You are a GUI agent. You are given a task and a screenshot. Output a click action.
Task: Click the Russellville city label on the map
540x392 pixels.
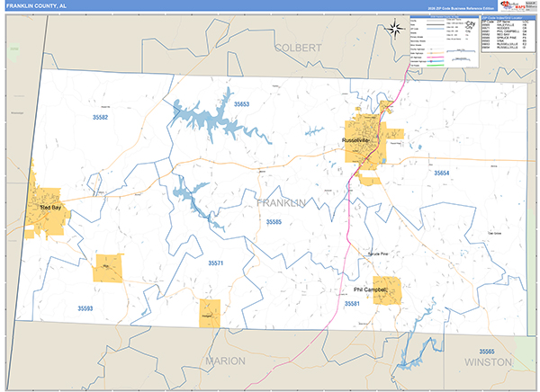point(355,140)
